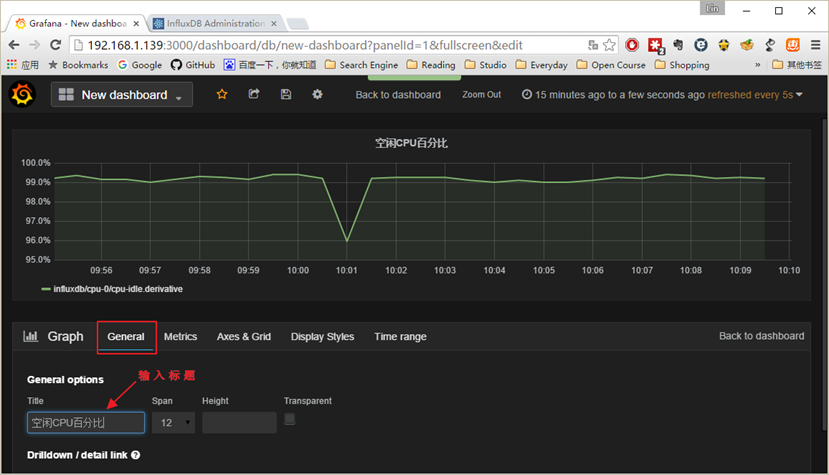The image size is (829, 475).
Task: Save dashboard with the floppy disk icon
Action: click(x=286, y=94)
